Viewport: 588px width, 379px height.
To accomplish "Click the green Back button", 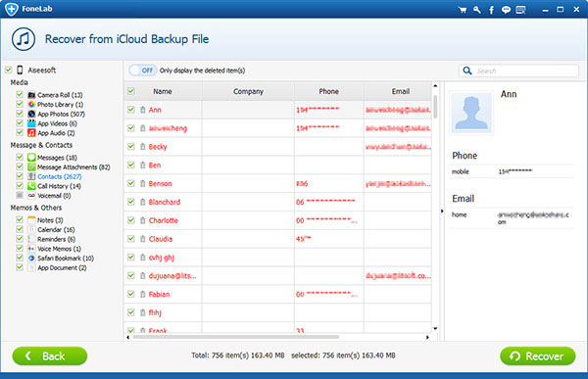I will (50, 355).
